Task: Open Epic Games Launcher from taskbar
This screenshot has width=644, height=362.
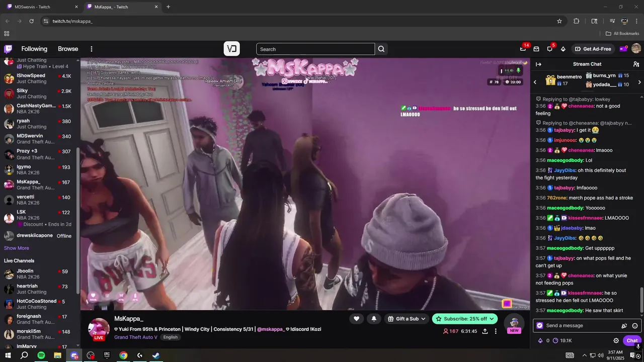Action: [107, 355]
